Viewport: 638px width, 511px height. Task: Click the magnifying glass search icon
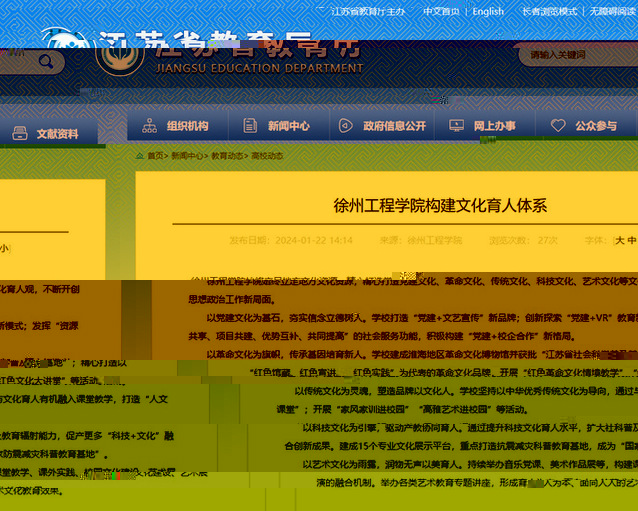click(46, 61)
